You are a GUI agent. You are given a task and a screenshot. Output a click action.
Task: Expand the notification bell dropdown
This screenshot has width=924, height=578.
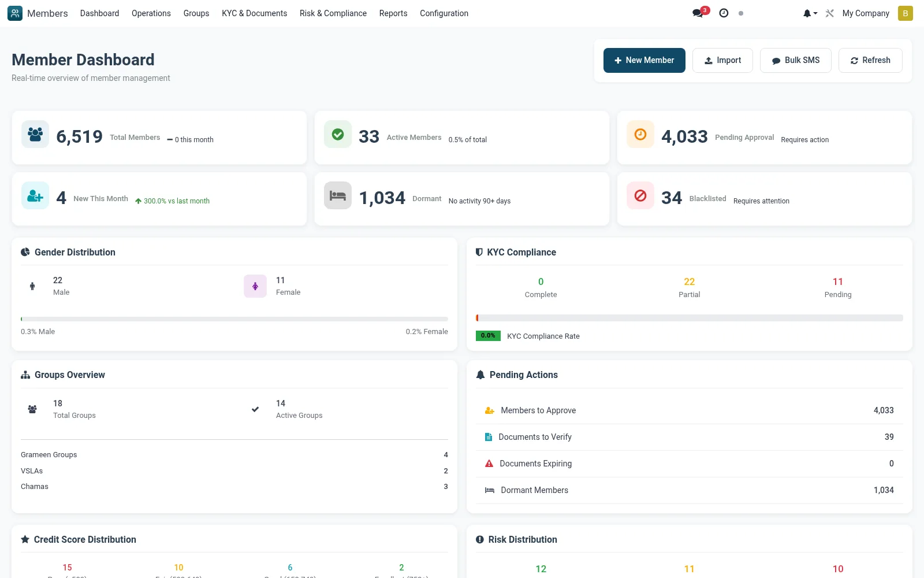[810, 13]
